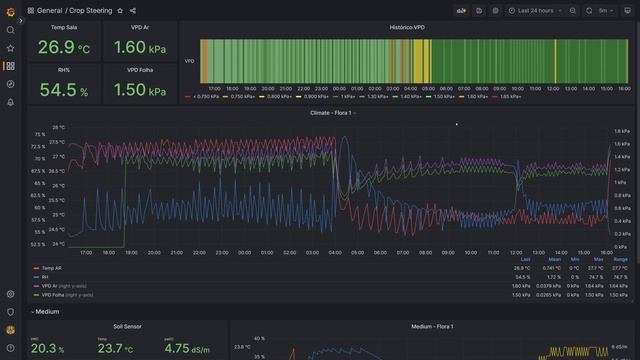Open the VPD Ar panel title menu
640x360 pixels.
click(140, 27)
